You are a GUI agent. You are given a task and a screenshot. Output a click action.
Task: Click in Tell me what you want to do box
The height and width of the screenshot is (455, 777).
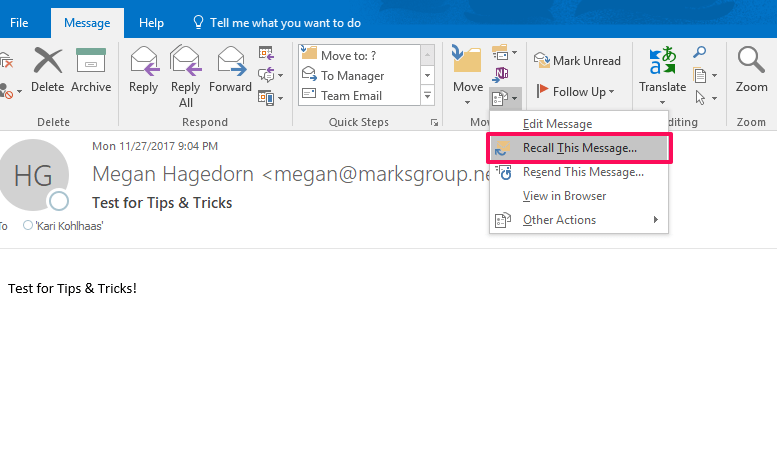point(285,23)
